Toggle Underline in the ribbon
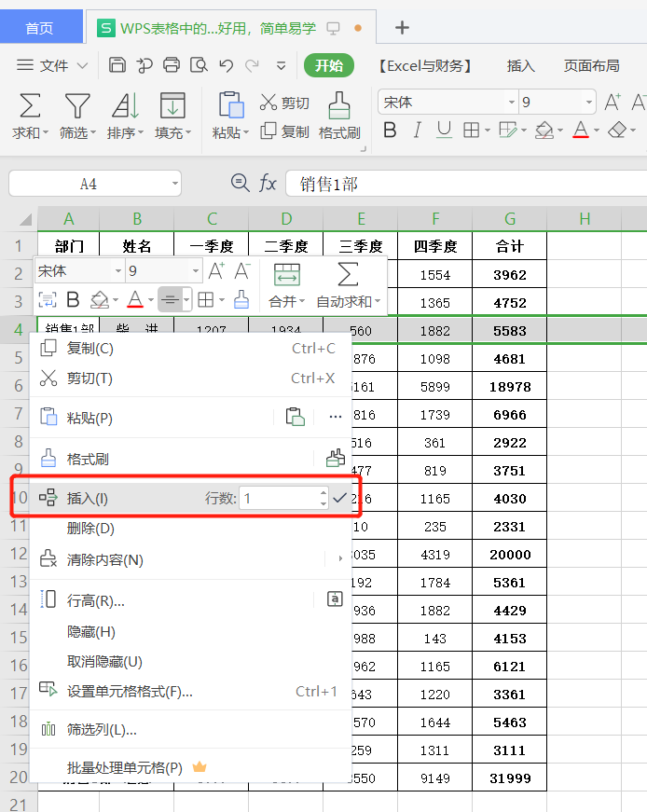The height and width of the screenshot is (812, 647). pos(444,130)
